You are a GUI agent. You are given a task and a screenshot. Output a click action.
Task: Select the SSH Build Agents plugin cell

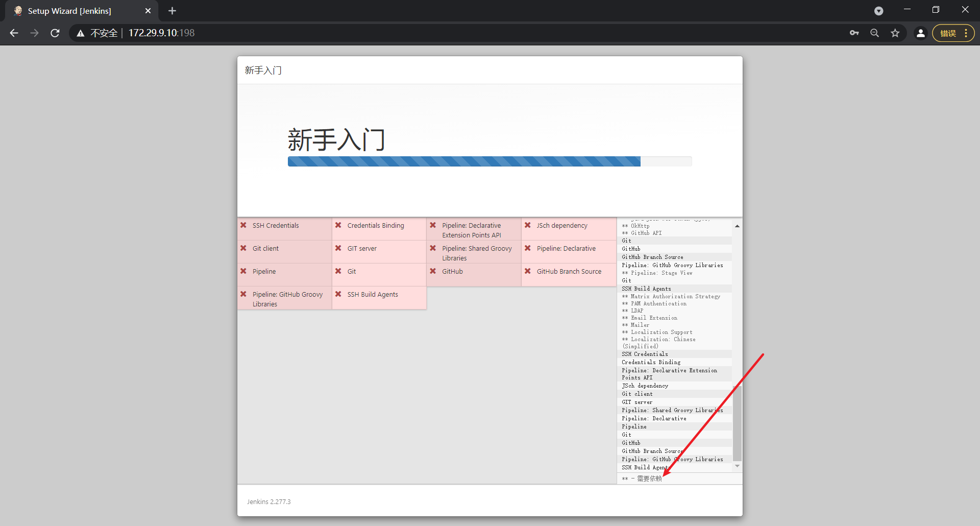pyautogui.click(x=379, y=298)
